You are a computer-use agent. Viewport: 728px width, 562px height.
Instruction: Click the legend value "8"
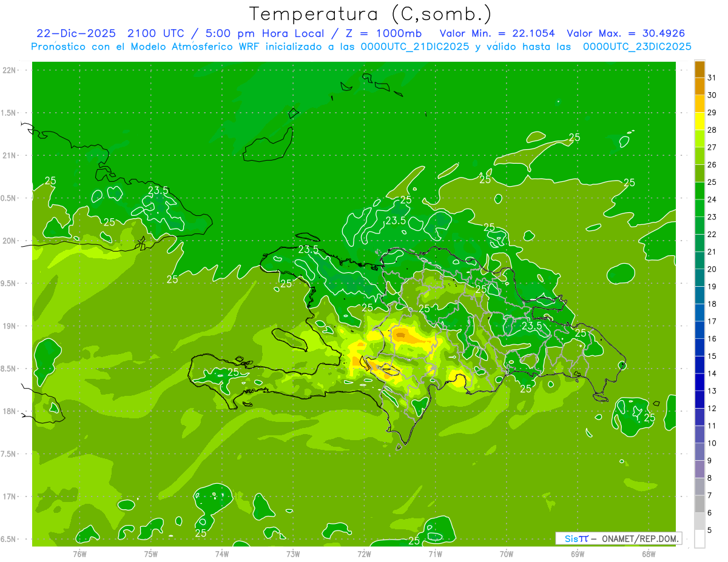[x=710, y=478]
